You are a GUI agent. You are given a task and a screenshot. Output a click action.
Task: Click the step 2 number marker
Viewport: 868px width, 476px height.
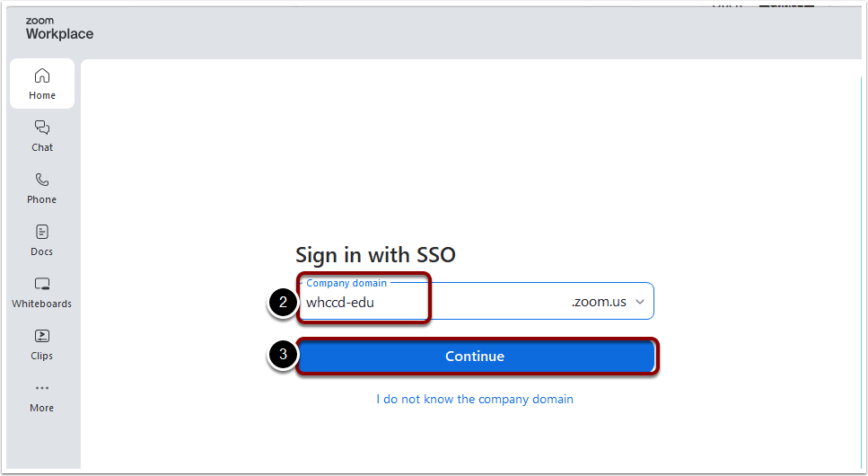[283, 302]
